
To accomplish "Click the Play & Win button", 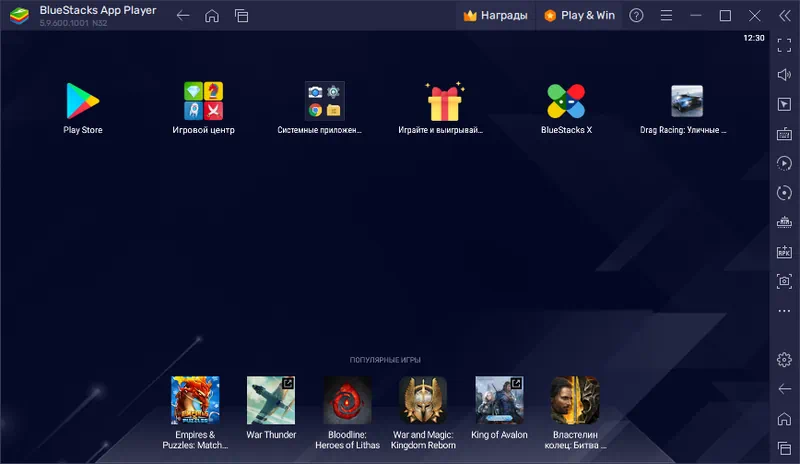I will click(579, 15).
